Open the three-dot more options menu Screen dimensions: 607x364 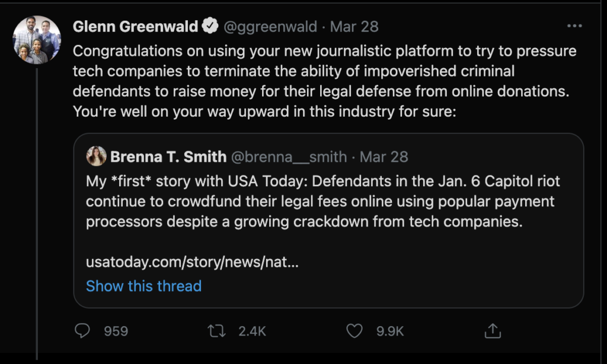tap(574, 27)
